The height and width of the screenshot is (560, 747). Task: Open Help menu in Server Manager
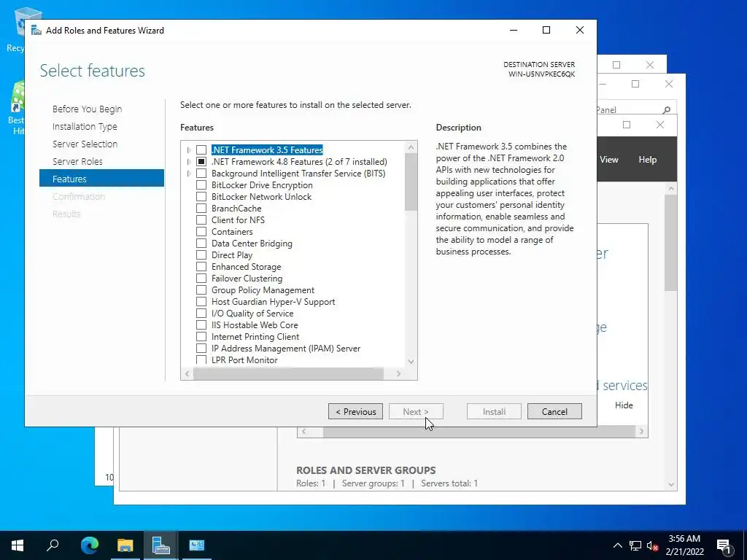pos(648,160)
